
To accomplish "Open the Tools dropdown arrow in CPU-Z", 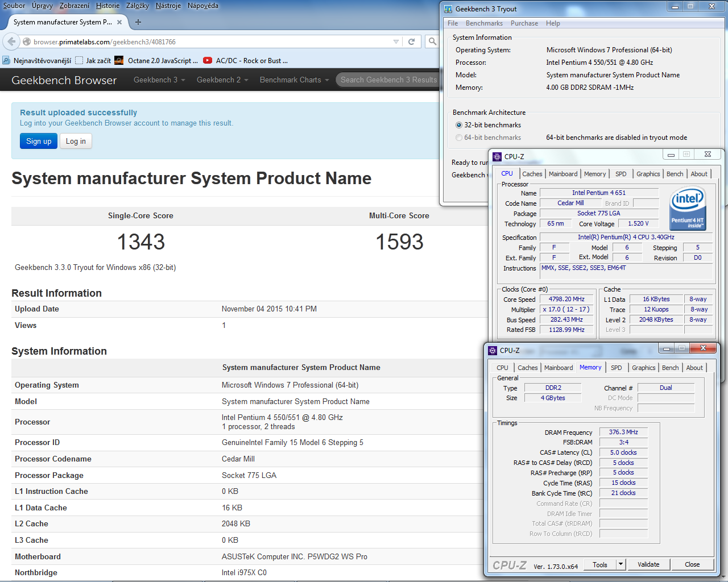I will 621,564.
